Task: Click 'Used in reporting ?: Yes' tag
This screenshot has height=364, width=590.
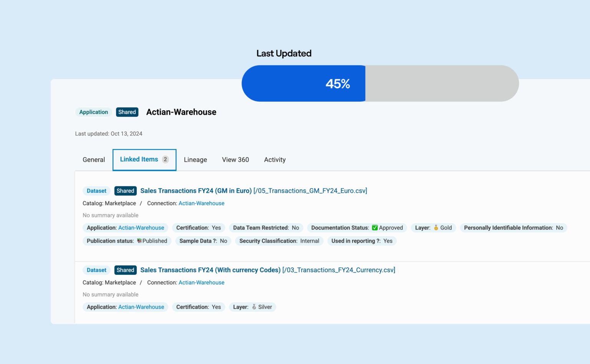Action: [362, 241]
